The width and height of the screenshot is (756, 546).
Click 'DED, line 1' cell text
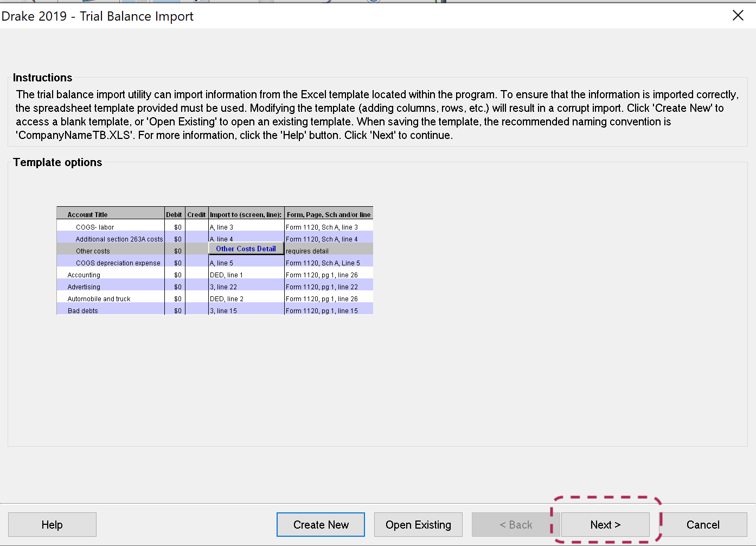[x=227, y=275]
